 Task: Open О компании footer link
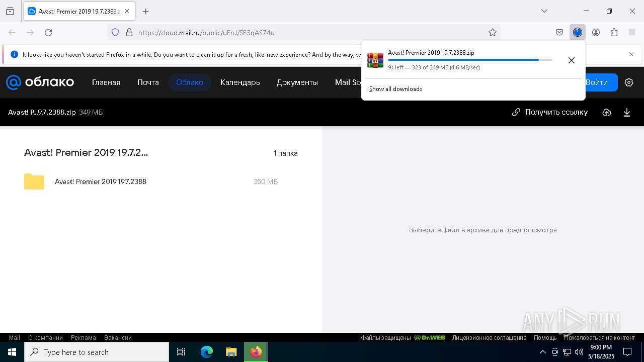click(45, 338)
